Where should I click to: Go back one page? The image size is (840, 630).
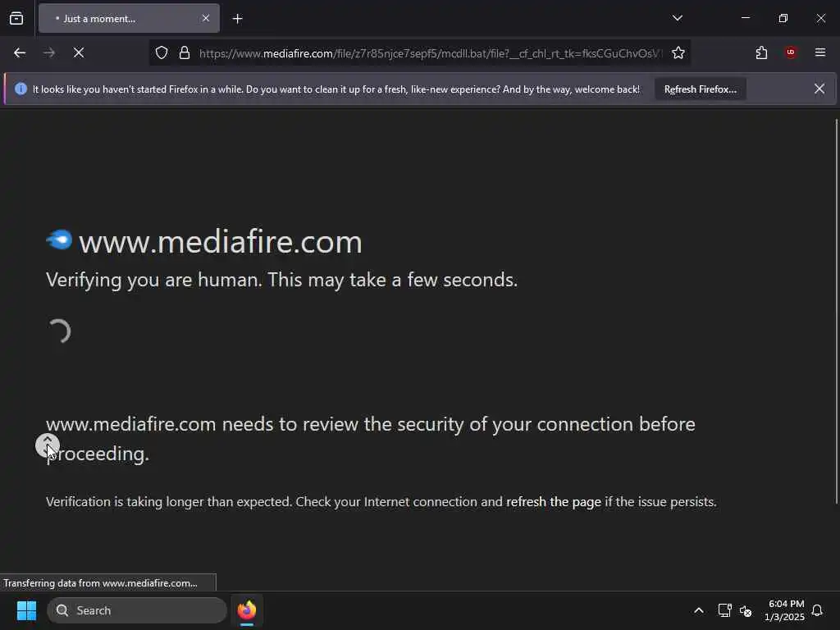(x=20, y=52)
